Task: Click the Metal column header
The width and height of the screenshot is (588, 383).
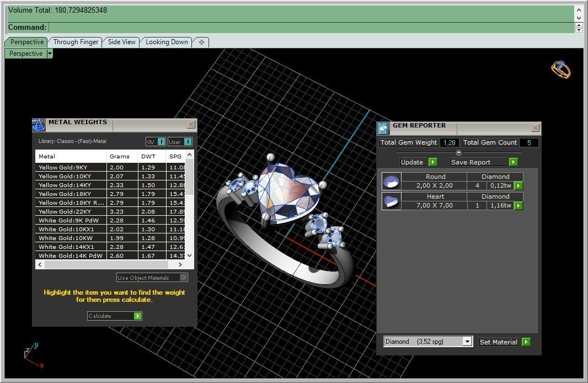Action: [71, 156]
